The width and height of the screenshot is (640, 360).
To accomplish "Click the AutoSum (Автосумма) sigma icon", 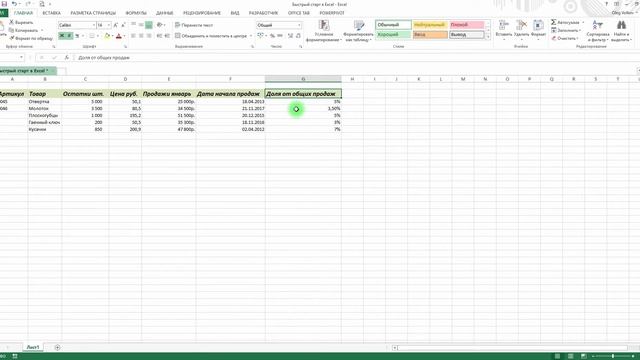I will pyautogui.click(x=553, y=22).
